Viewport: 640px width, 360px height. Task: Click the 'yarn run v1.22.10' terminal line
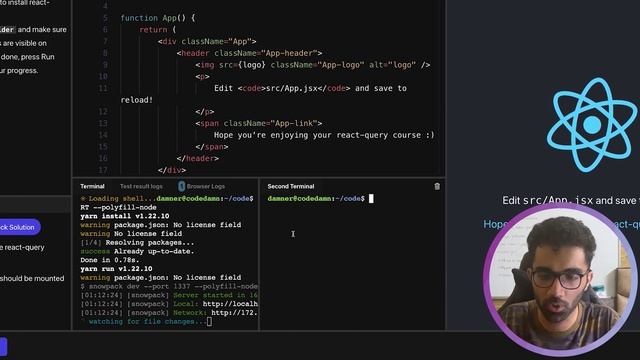point(116,269)
